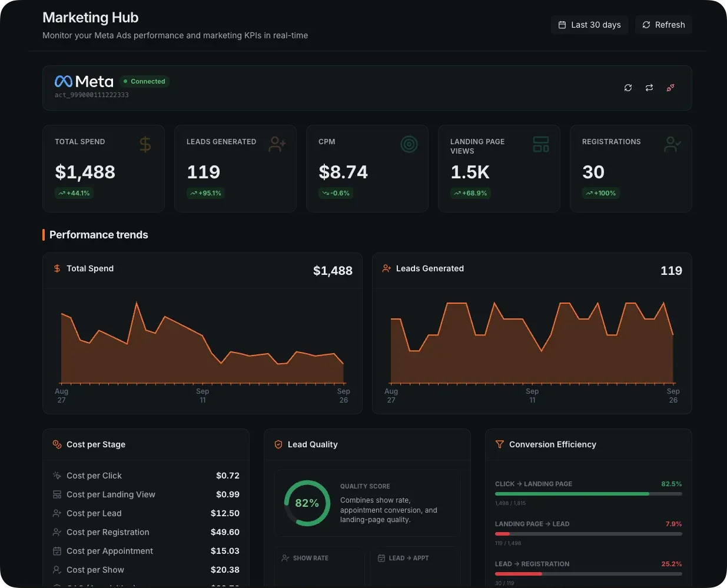The width and height of the screenshot is (727, 588).
Task: Click the user icon beside Cost per Show
Action: pos(57,570)
